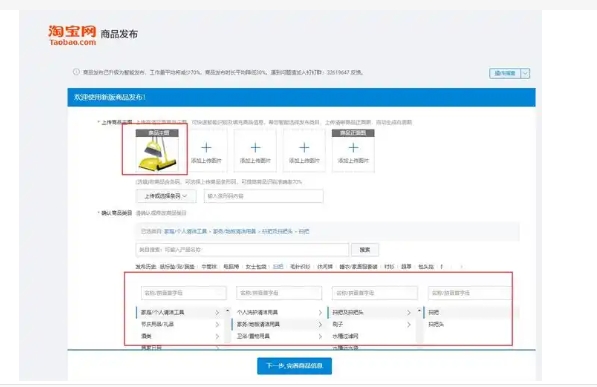Select 酒类 in the first category column

146,336
